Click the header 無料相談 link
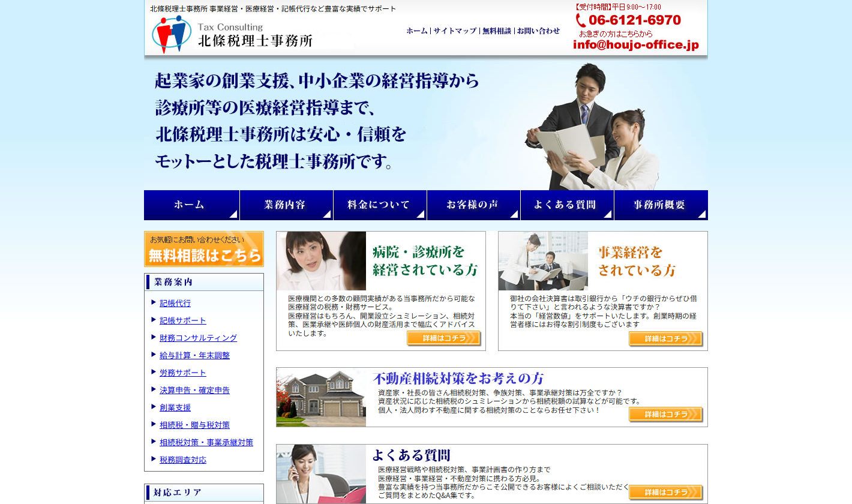Screen dimensions: 852x504 [x=497, y=31]
